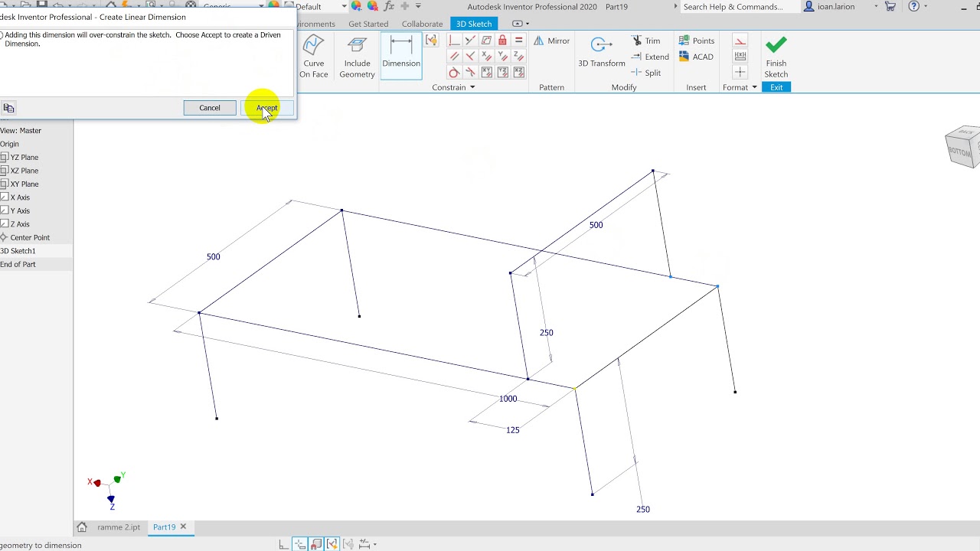Pick the Trim tool
Image resolution: width=980 pixels, height=551 pixels.
pyautogui.click(x=646, y=41)
